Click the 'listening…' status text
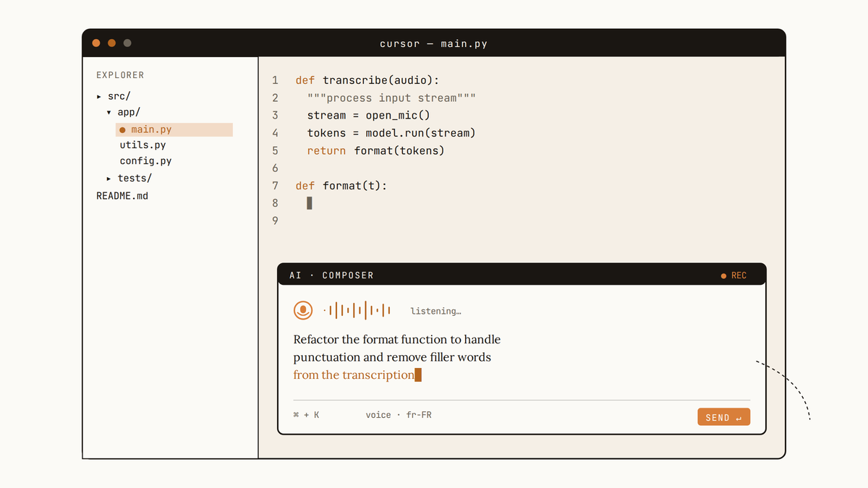 [436, 312]
